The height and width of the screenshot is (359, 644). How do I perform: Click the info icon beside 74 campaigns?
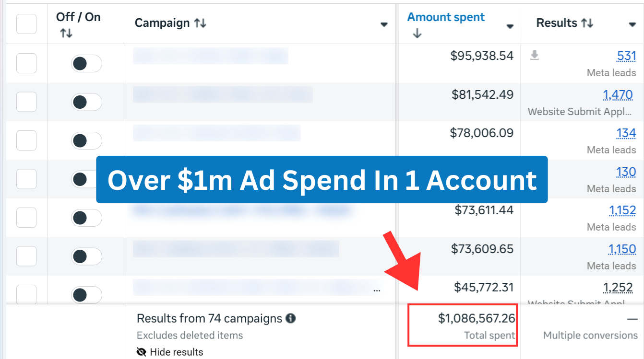290,318
